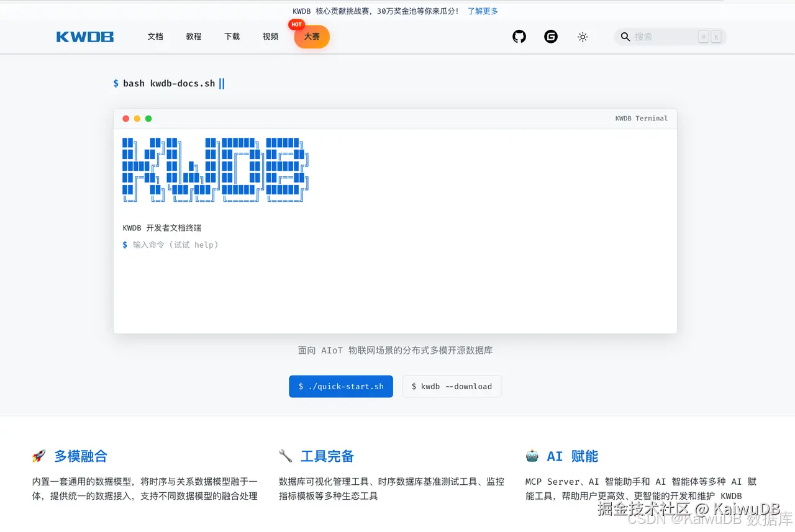Image resolution: width=795 pixels, height=532 pixels.
Task: Toggle light/dark theme with the sun icon
Action: point(583,37)
